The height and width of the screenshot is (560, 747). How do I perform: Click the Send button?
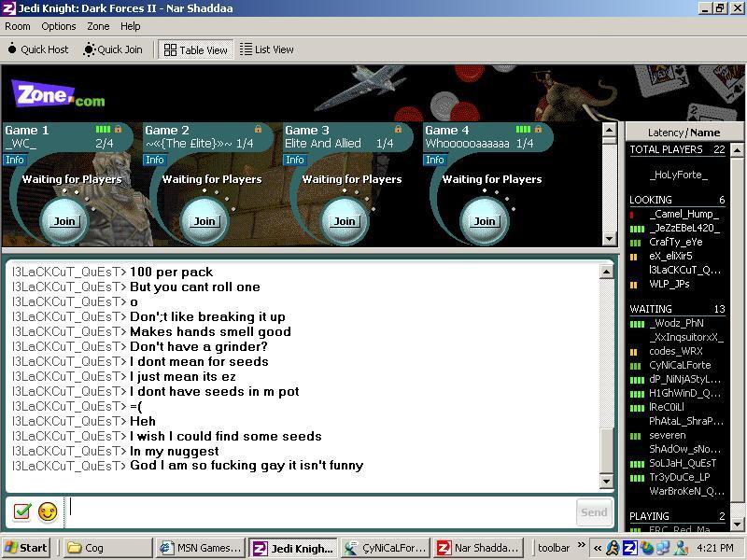(x=594, y=512)
